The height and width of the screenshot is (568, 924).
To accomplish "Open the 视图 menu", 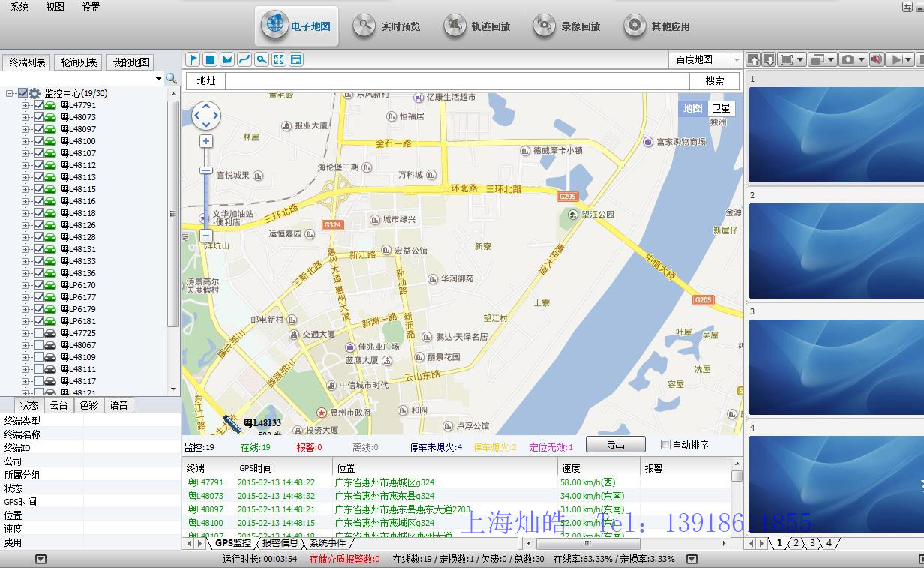I will coord(55,7).
